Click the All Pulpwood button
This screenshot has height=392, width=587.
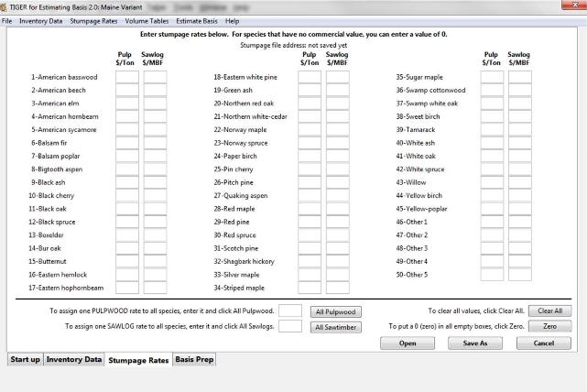[x=336, y=311]
